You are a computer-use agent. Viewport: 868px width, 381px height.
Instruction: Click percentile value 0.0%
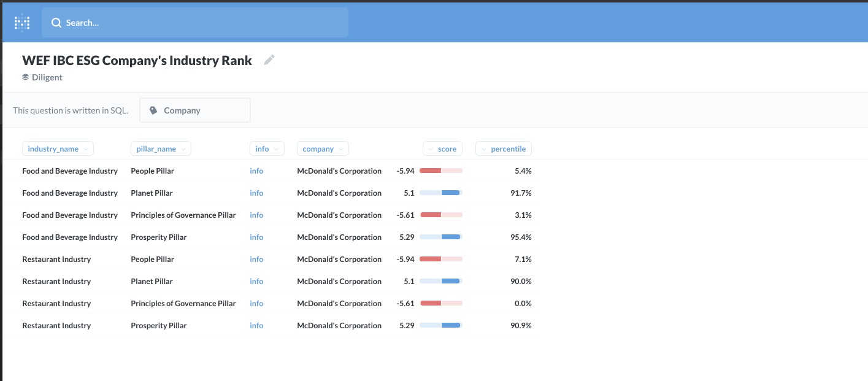click(523, 304)
